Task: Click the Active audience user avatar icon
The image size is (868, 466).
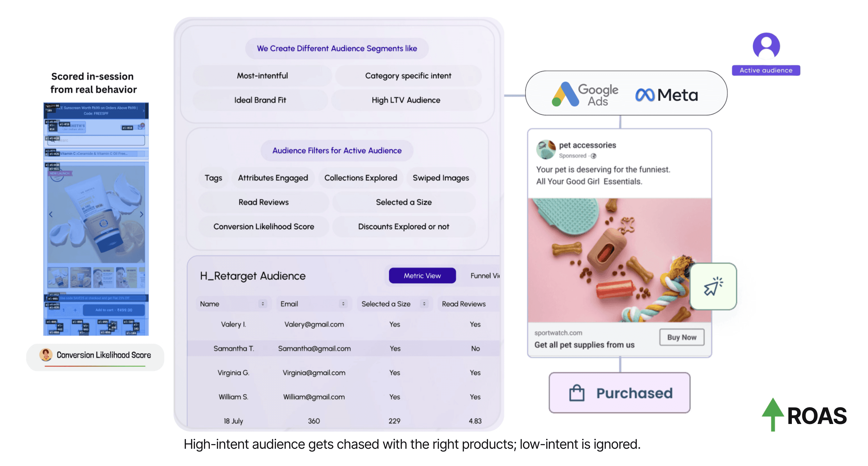Action: coord(766,46)
